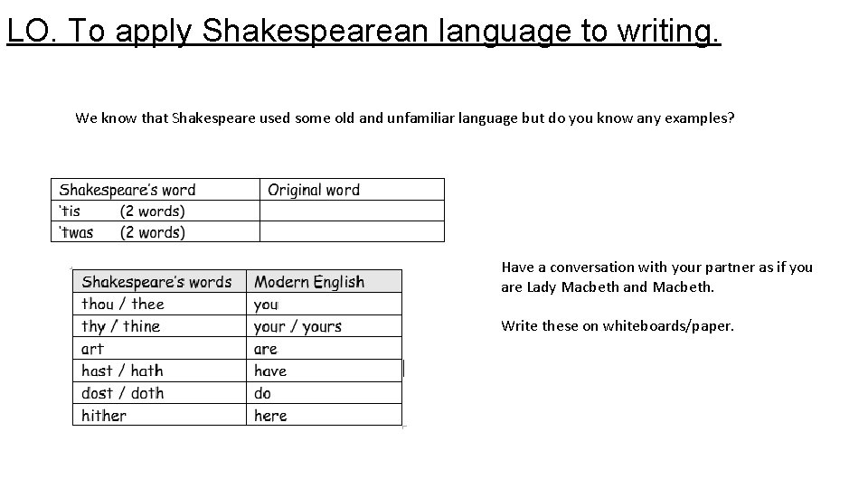868x488 pixels.
Task: Click the "dost / doth" cell
Action: (159, 392)
